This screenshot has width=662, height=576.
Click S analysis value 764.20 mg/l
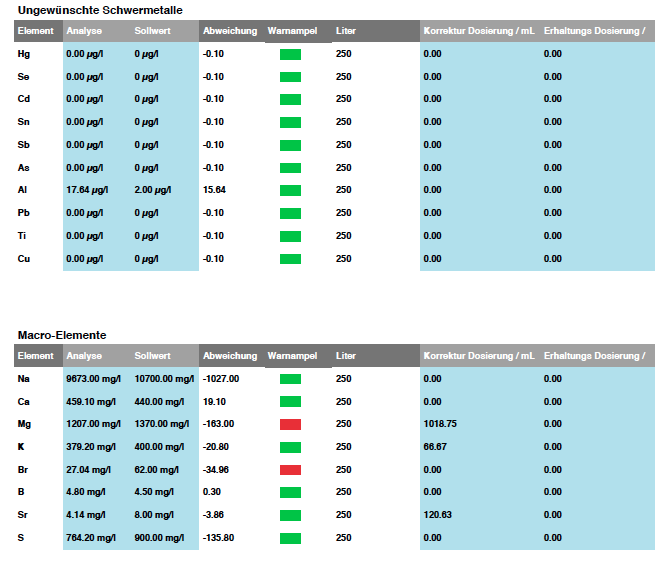click(x=91, y=538)
